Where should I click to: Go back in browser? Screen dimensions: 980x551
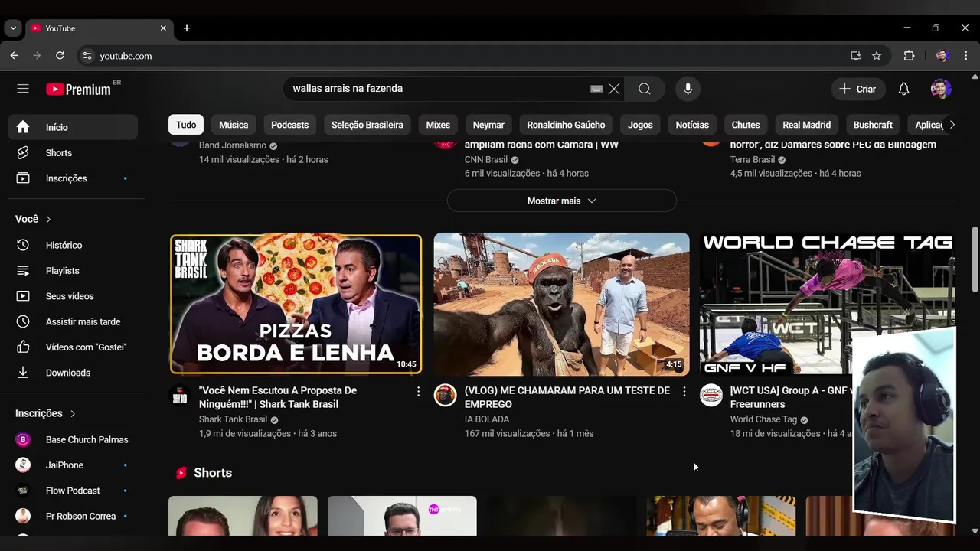[x=14, y=56]
